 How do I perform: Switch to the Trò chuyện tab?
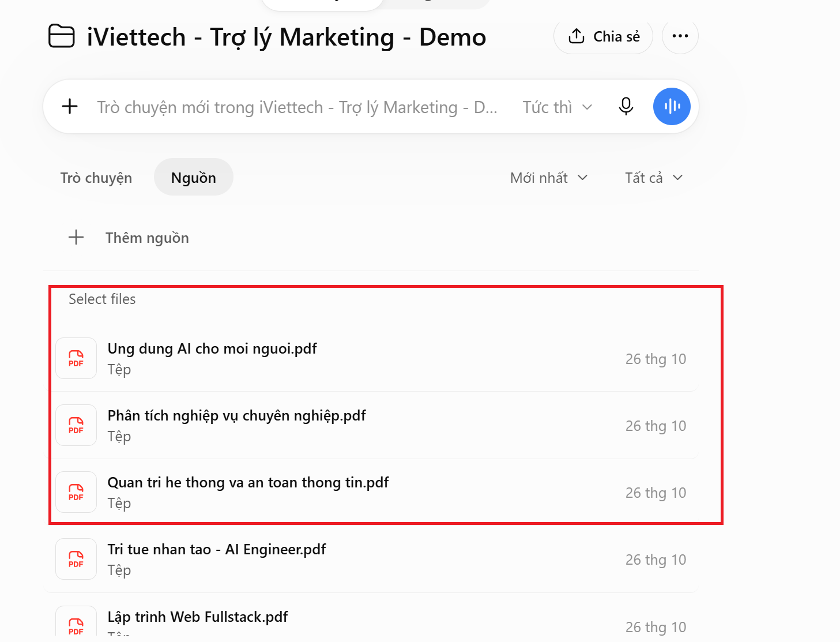tap(96, 178)
